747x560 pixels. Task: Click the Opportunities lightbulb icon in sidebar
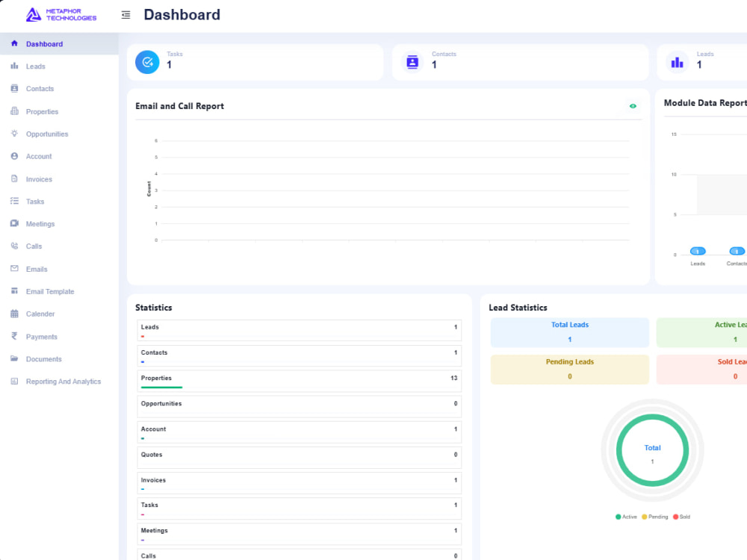[x=14, y=134]
